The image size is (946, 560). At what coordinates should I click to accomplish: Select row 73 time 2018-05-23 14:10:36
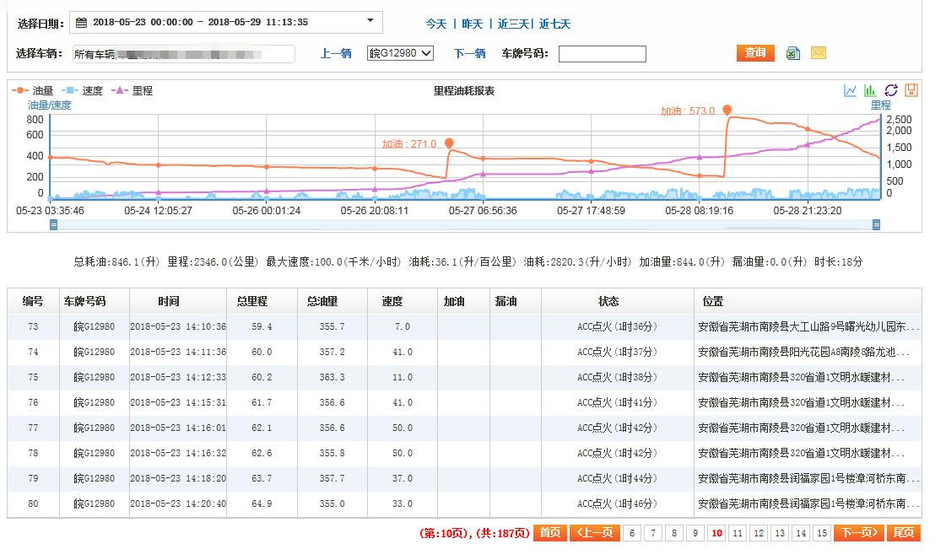178,326
